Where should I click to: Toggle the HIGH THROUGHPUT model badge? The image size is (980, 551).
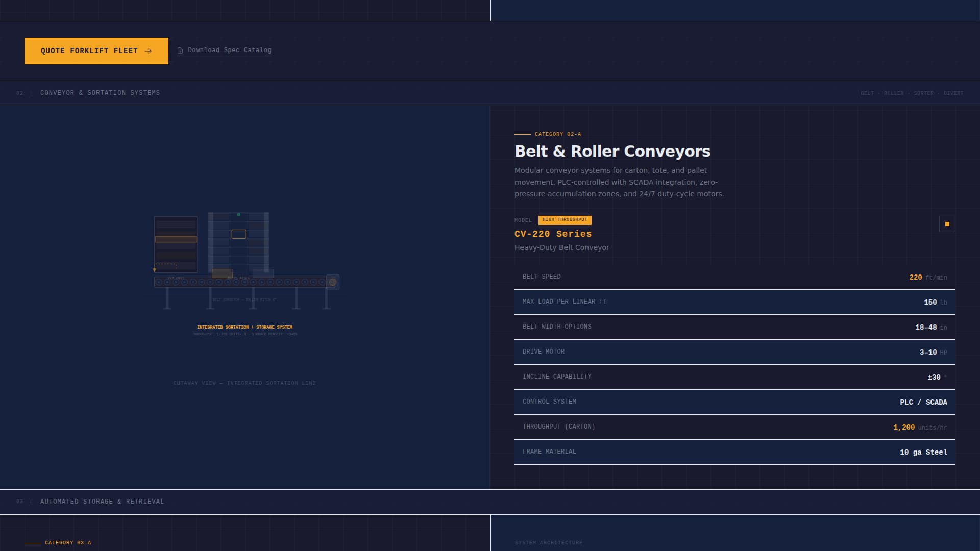point(565,220)
